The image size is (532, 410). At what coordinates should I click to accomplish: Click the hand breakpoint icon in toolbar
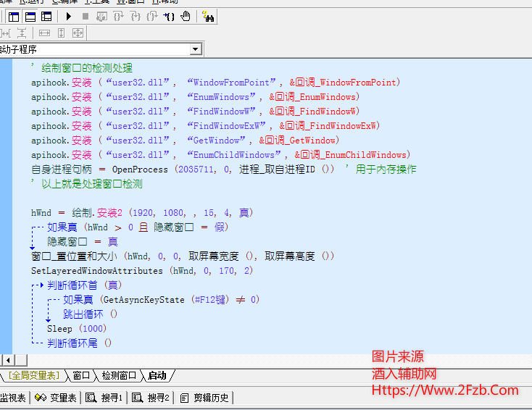[x=186, y=16]
